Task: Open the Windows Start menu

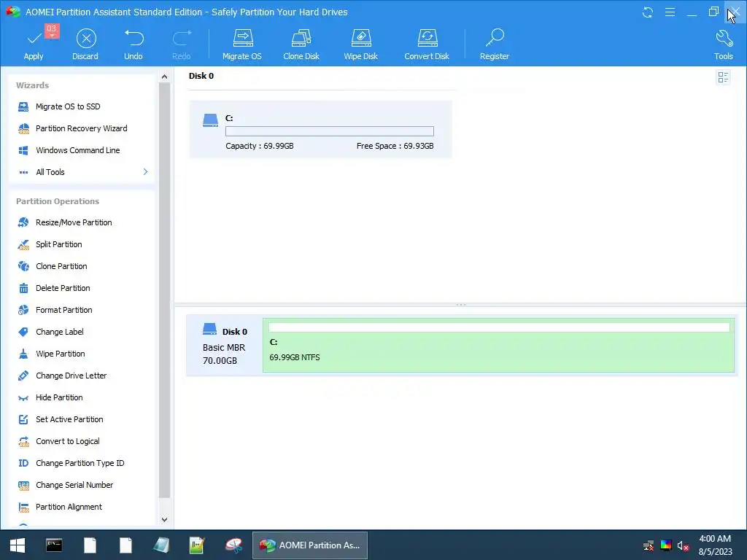Action: (x=18, y=545)
